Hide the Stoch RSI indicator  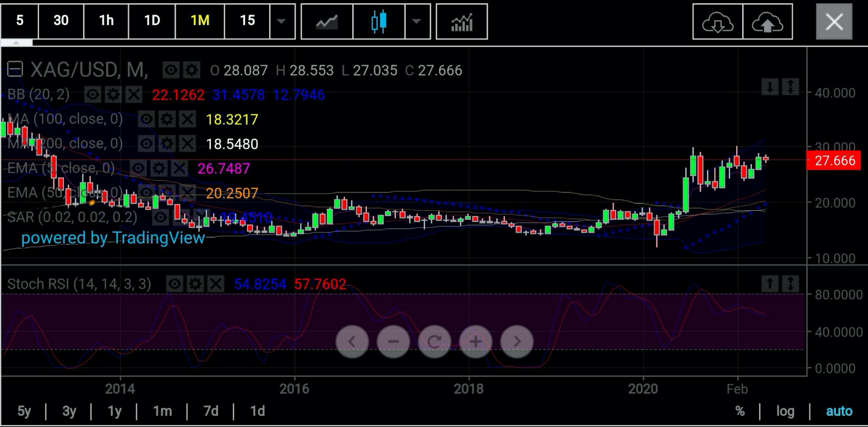tap(174, 283)
